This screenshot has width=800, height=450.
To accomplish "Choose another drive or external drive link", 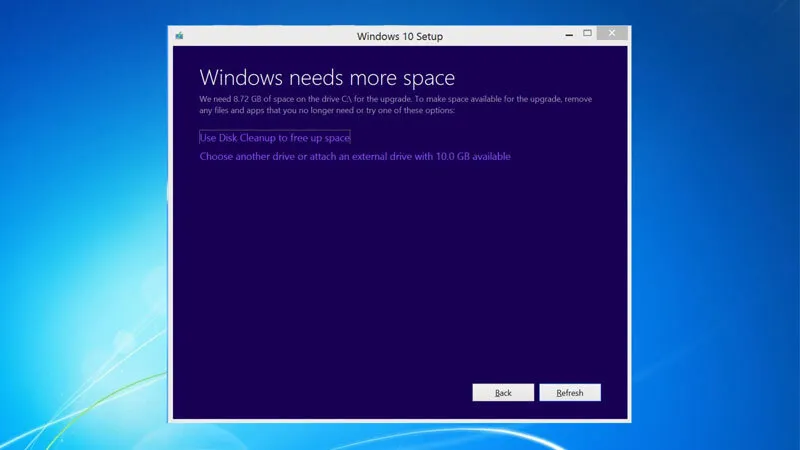I will click(x=355, y=157).
